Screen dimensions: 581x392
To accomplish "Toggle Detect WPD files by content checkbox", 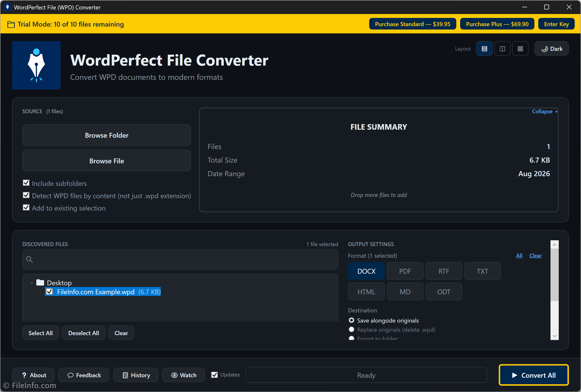I will pyautogui.click(x=26, y=195).
